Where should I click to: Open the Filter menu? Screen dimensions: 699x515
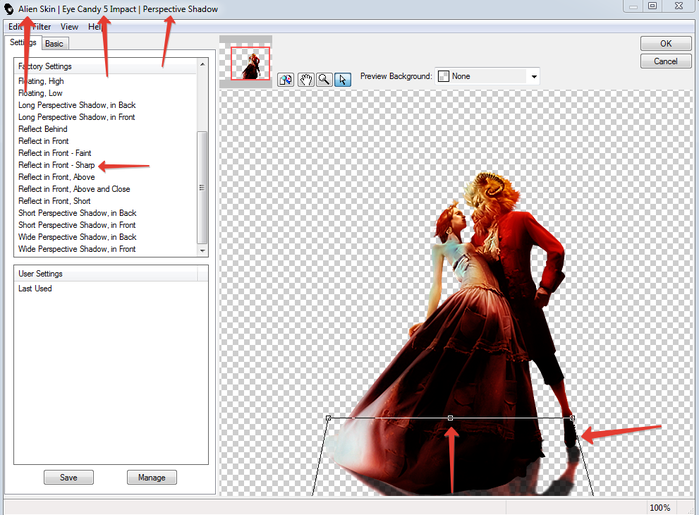(41, 27)
